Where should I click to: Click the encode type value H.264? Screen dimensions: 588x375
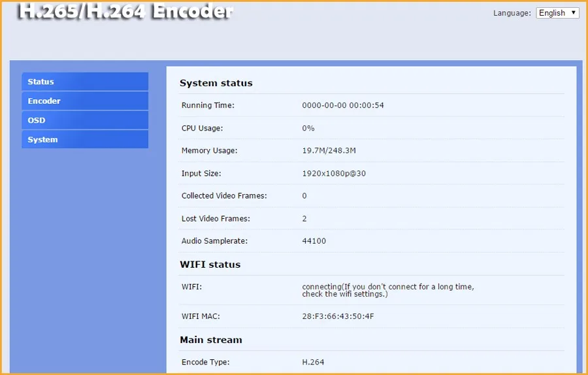click(313, 362)
